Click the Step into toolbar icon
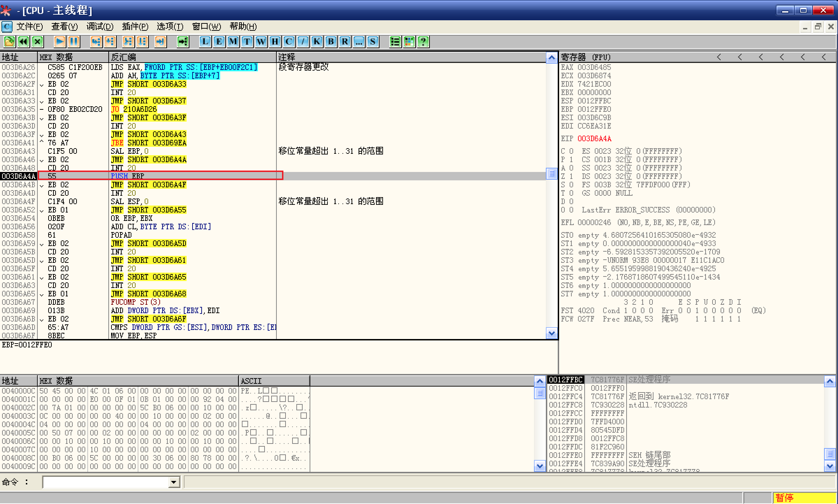Screen dimensions: 838x504 (x=96, y=42)
